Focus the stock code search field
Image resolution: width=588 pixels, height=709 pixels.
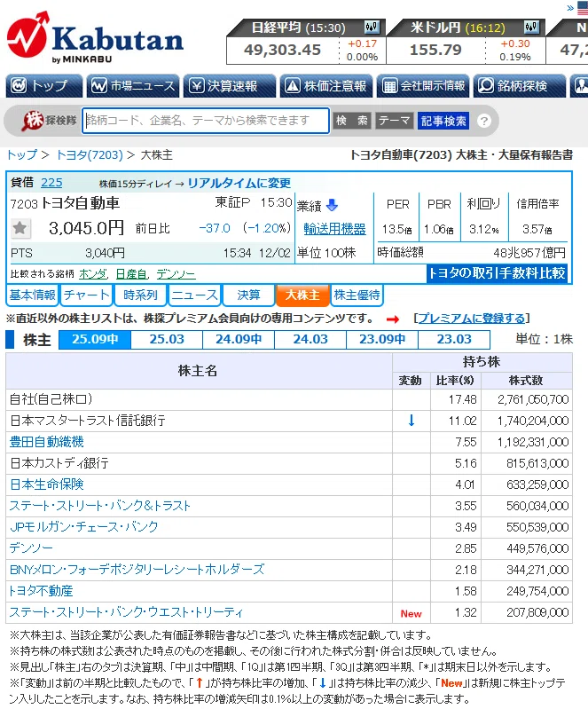(206, 121)
